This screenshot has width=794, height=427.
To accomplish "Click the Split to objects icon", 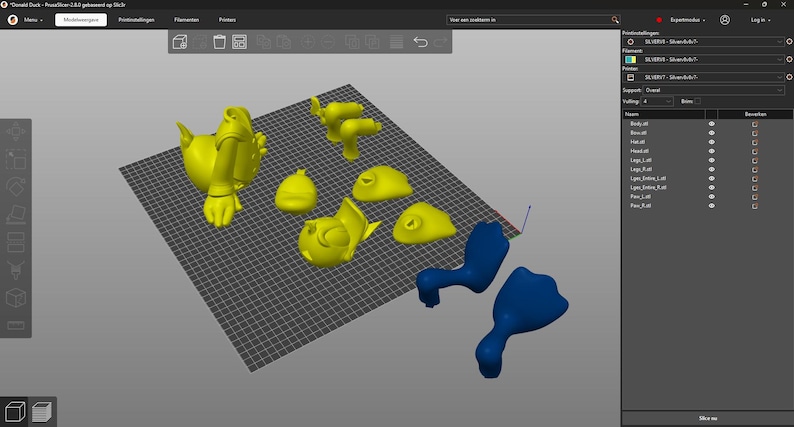I will 352,42.
